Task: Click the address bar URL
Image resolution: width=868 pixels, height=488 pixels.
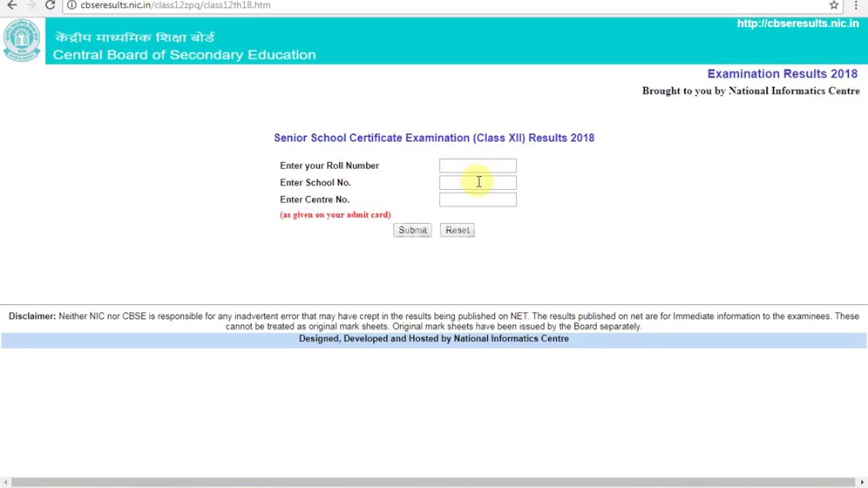Action: [176, 5]
